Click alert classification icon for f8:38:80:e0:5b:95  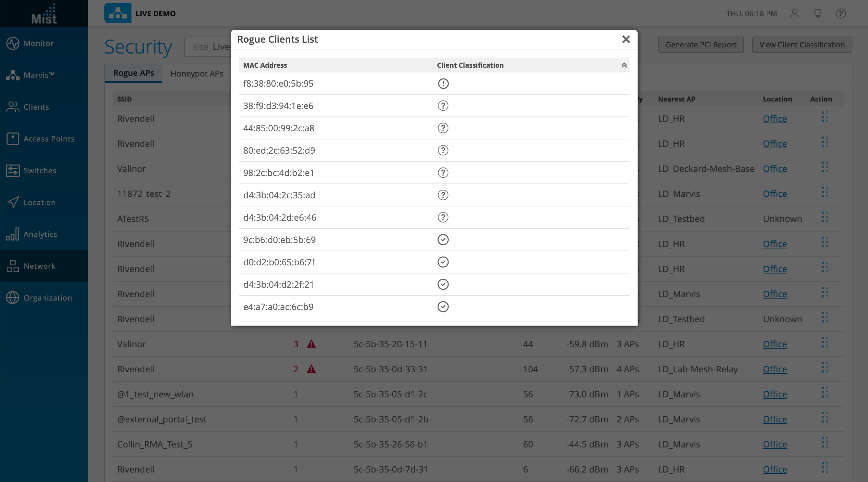443,84
